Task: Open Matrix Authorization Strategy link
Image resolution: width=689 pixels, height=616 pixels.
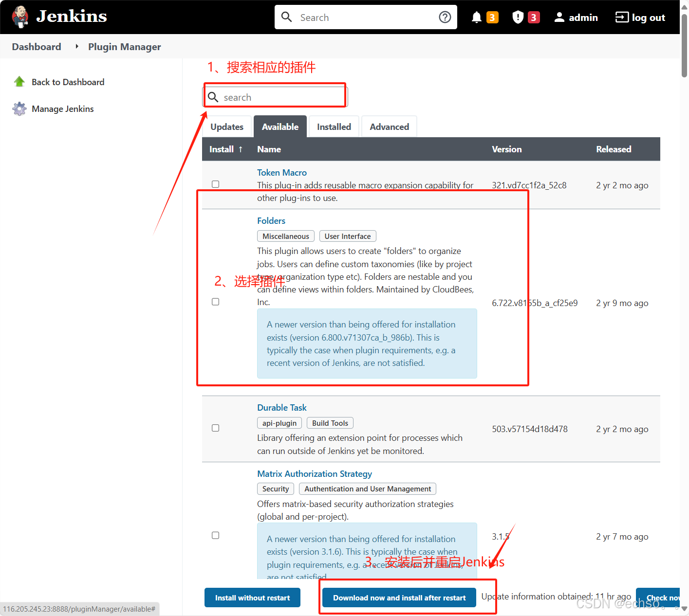Action: 315,473
